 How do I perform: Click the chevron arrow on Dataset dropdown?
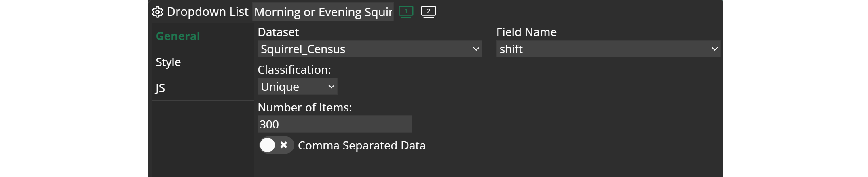(476, 49)
